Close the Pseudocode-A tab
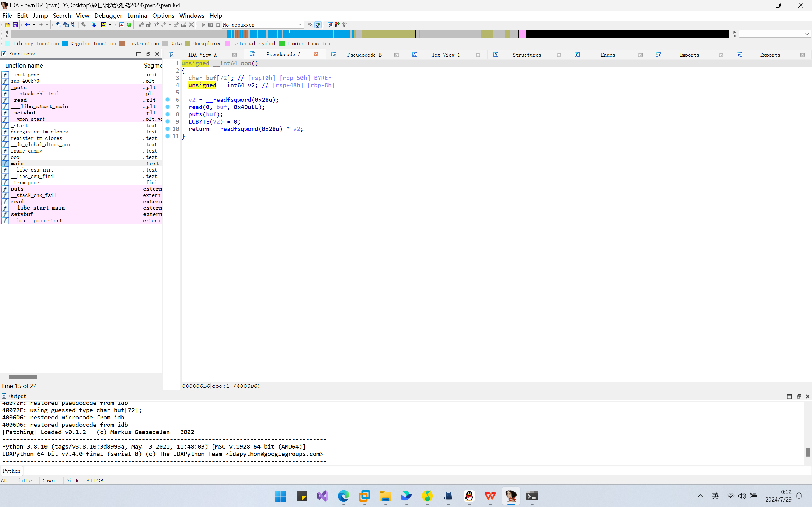Viewport: 812px width, 507px height. coord(316,54)
